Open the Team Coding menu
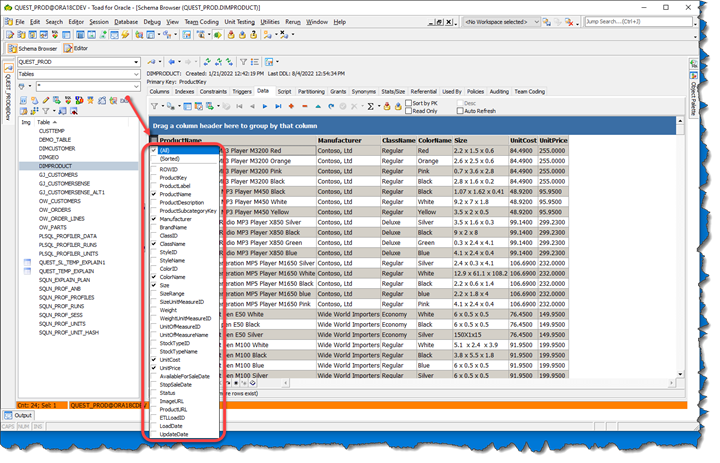This screenshot has height=463, width=720. coord(202,22)
